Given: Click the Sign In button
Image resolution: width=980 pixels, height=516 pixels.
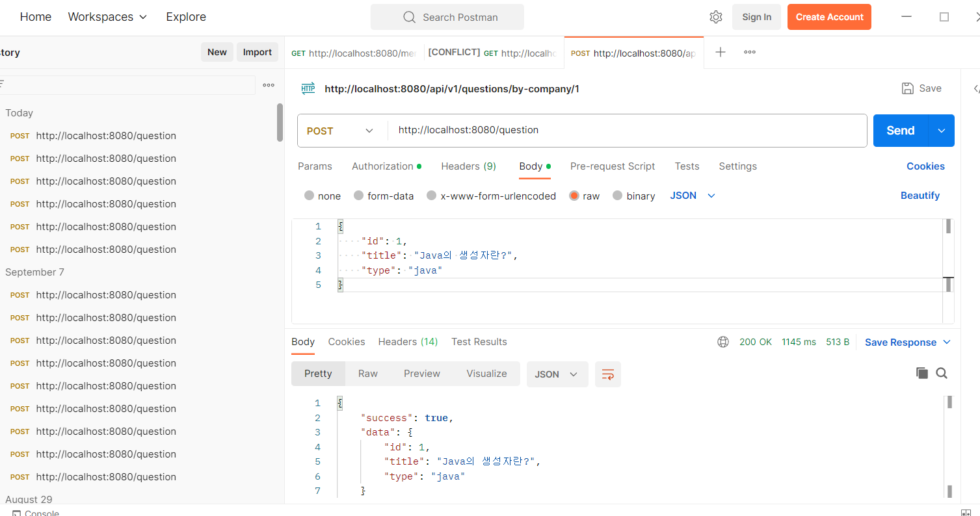Looking at the screenshot, I should click(756, 17).
